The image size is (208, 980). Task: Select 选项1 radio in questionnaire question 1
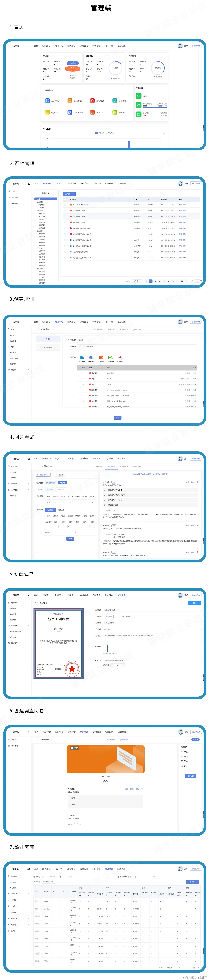tap(70, 798)
